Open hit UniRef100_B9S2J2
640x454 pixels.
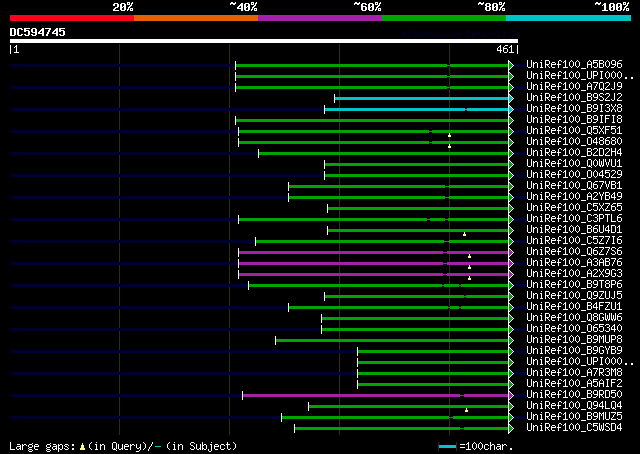574,98
